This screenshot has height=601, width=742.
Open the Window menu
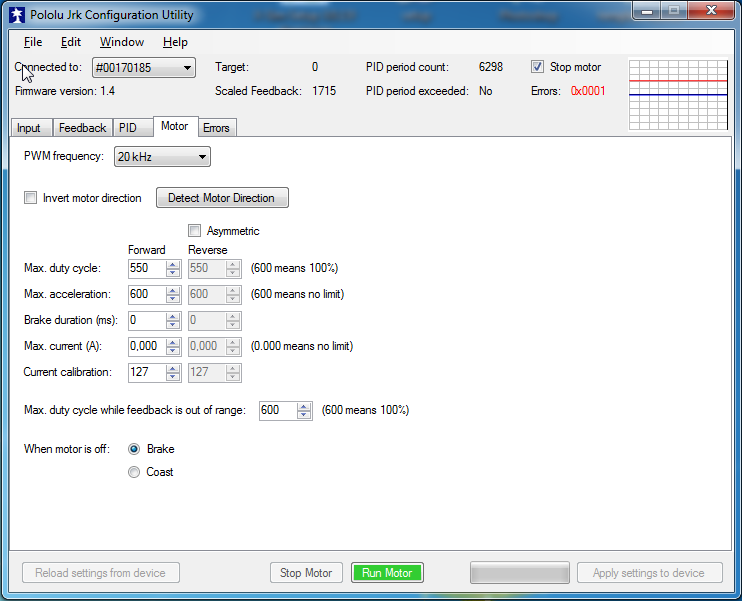(122, 42)
